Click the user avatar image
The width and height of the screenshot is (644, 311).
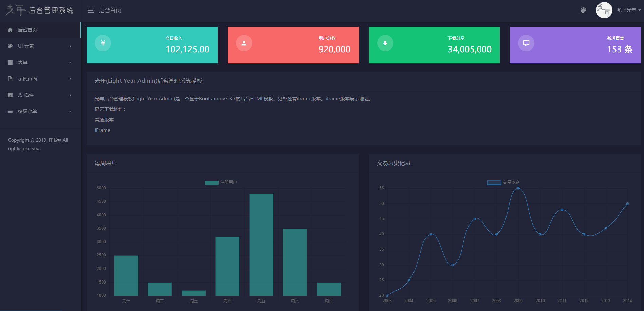pos(604,10)
